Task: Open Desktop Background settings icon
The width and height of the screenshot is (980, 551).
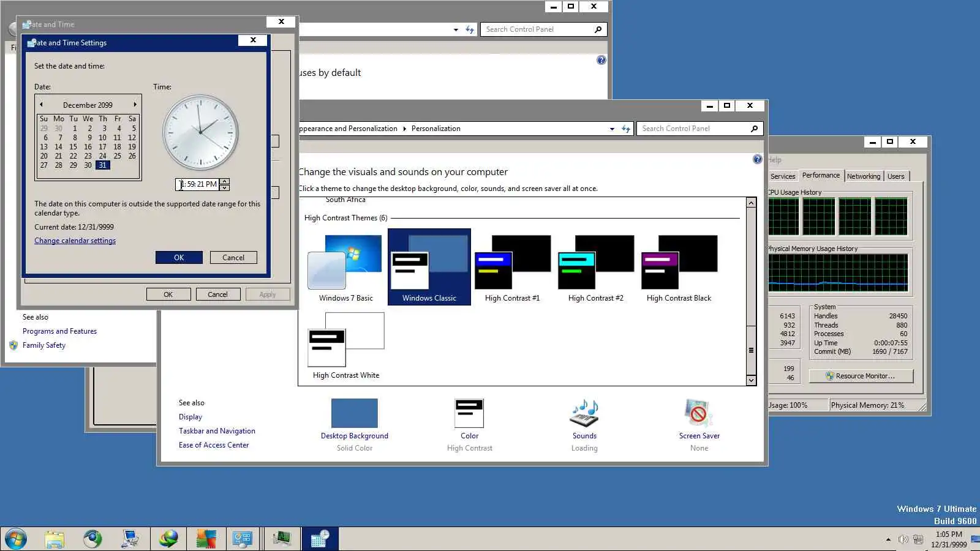Action: (x=355, y=413)
